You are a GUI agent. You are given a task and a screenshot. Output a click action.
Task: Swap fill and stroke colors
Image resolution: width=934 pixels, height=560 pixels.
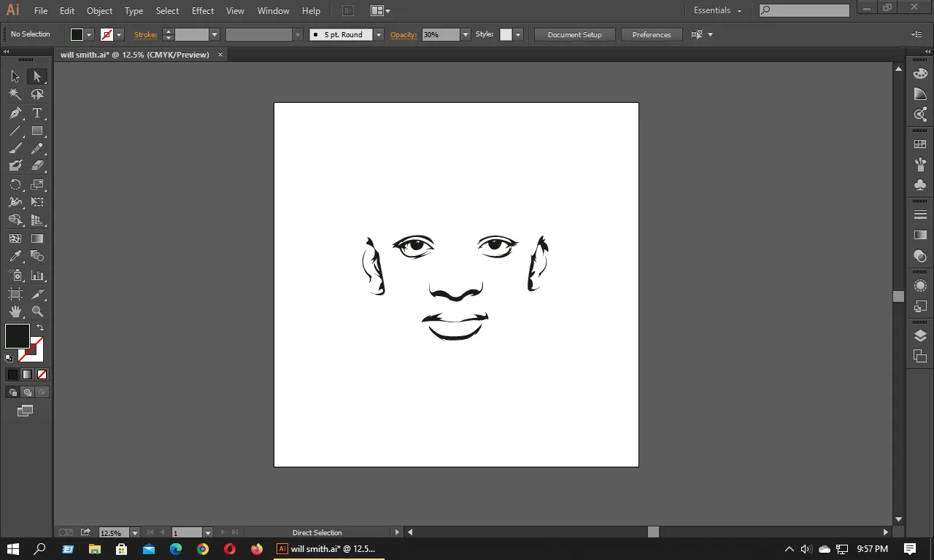coord(40,327)
